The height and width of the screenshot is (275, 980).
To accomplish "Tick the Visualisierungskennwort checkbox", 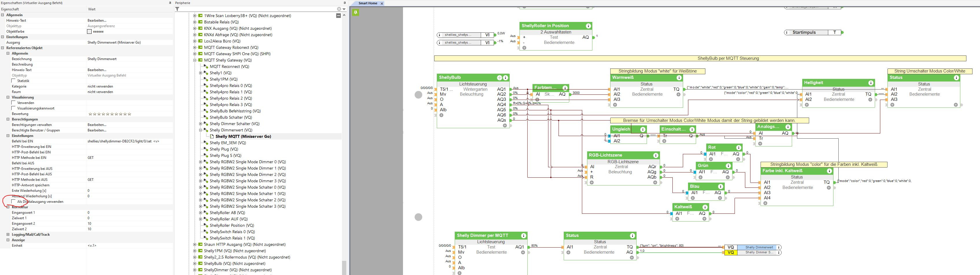I will click(x=14, y=108).
